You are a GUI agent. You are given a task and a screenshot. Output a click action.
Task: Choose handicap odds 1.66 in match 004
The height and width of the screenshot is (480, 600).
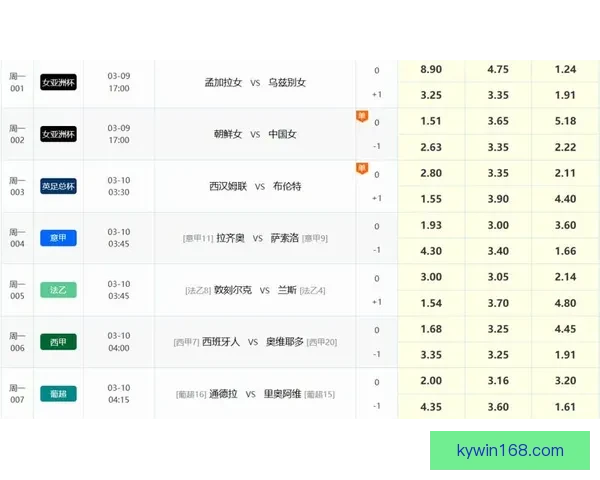click(565, 251)
